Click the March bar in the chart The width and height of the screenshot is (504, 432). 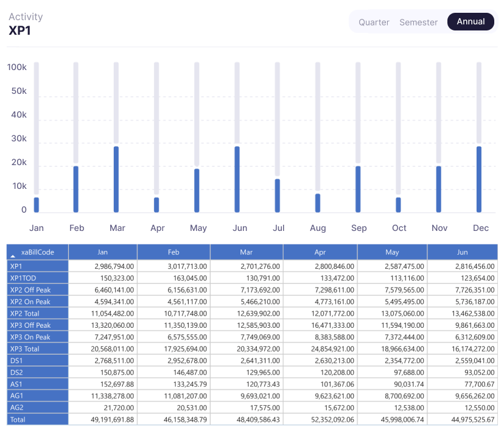[x=116, y=179]
